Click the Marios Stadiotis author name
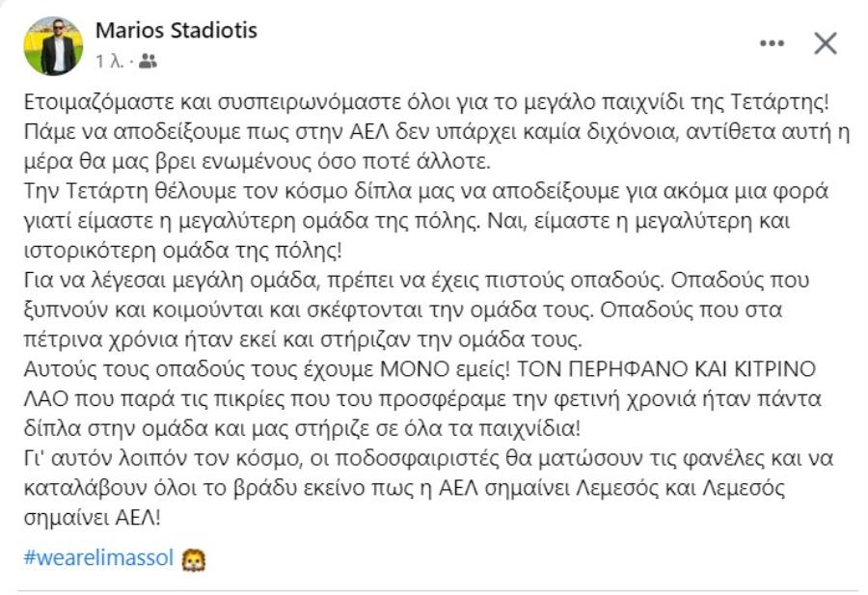The width and height of the screenshot is (868, 595). pyautogui.click(x=176, y=31)
